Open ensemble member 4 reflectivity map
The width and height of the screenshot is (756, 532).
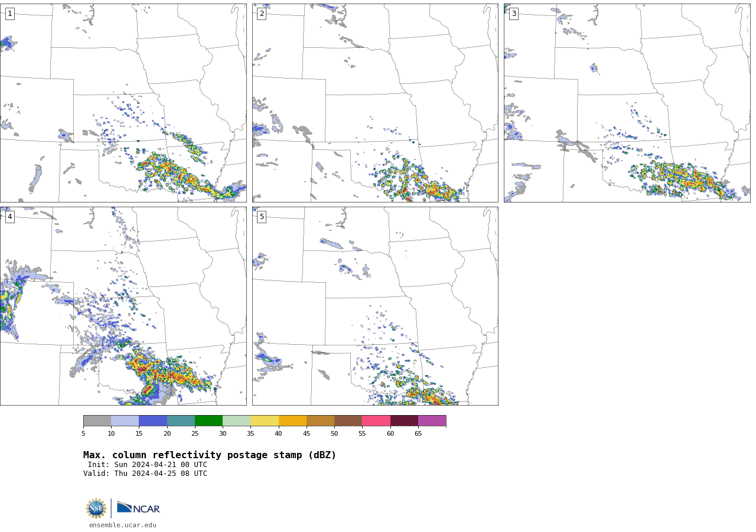[123, 306]
